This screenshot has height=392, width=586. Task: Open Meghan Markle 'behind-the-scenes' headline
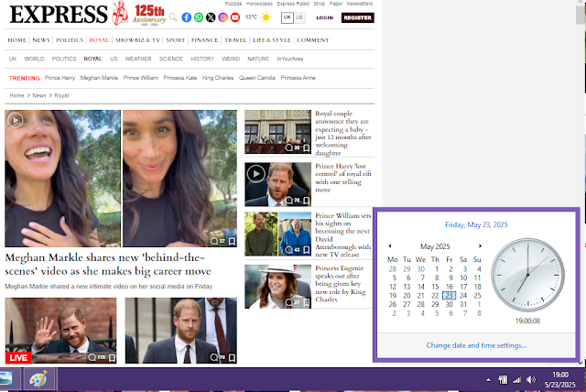click(x=108, y=264)
